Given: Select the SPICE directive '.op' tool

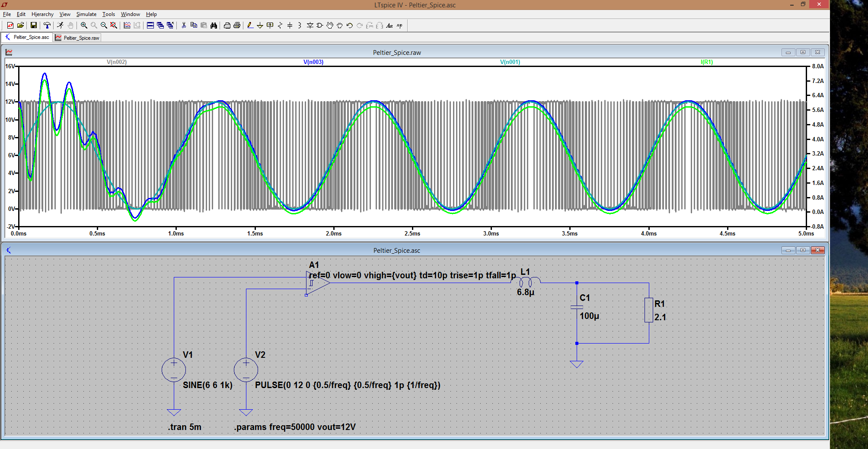Looking at the screenshot, I should tap(399, 25).
